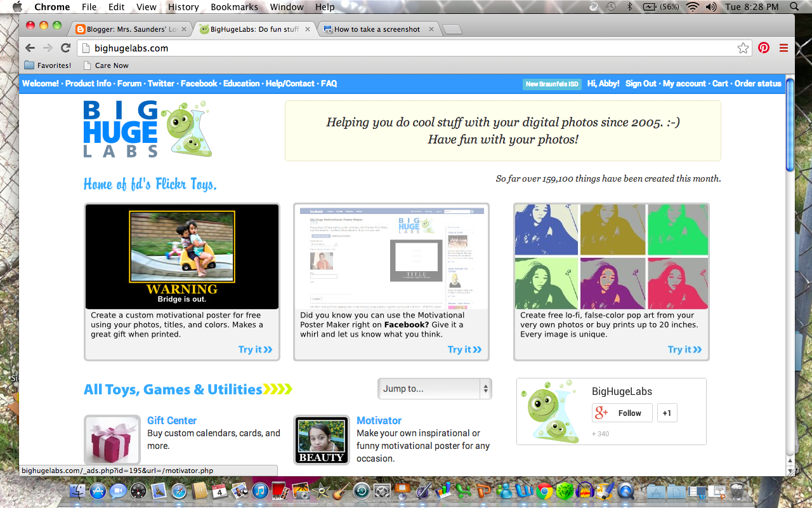Open Google Chrome from the Dock
The width and height of the screenshot is (812, 508).
pos(543,491)
